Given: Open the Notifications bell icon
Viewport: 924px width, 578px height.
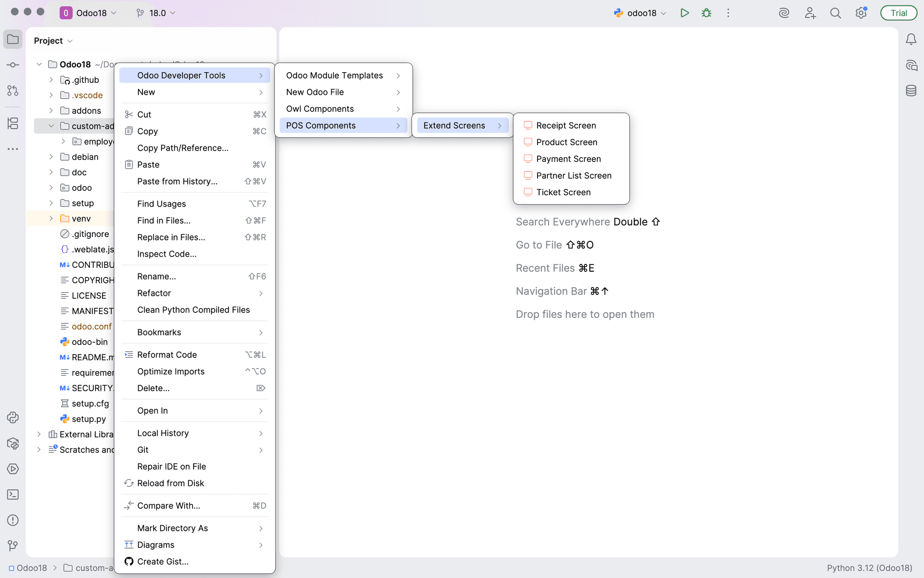Looking at the screenshot, I should 911,39.
